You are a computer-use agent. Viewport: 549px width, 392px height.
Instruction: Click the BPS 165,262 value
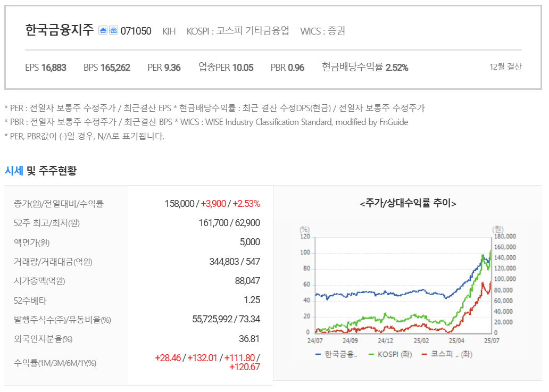pyautogui.click(x=107, y=68)
